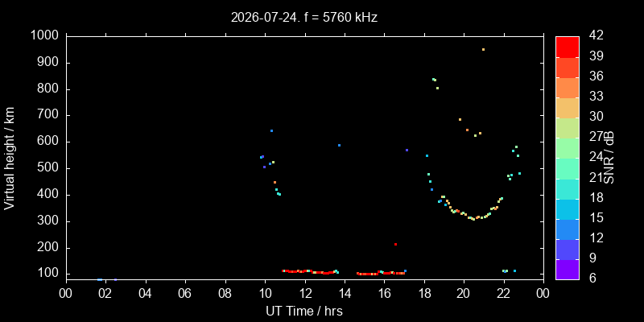Click the red 39-42 dB colorbar swatch
This screenshot has width=644, height=322.
tap(568, 47)
